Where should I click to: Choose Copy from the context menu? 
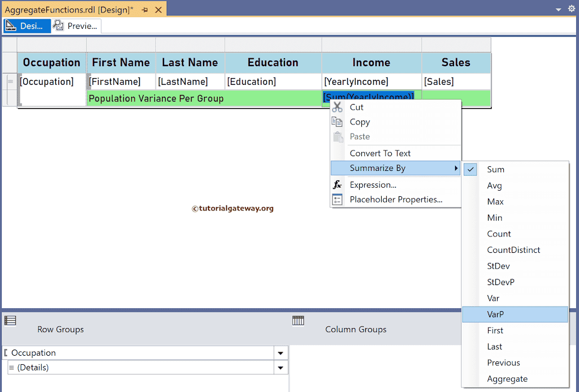coord(360,122)
